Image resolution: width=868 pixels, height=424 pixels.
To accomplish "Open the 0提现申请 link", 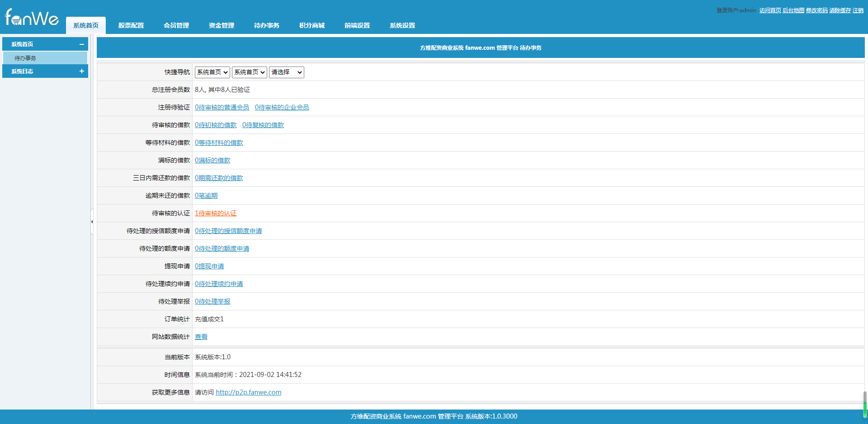I will (x=209, y=266).
